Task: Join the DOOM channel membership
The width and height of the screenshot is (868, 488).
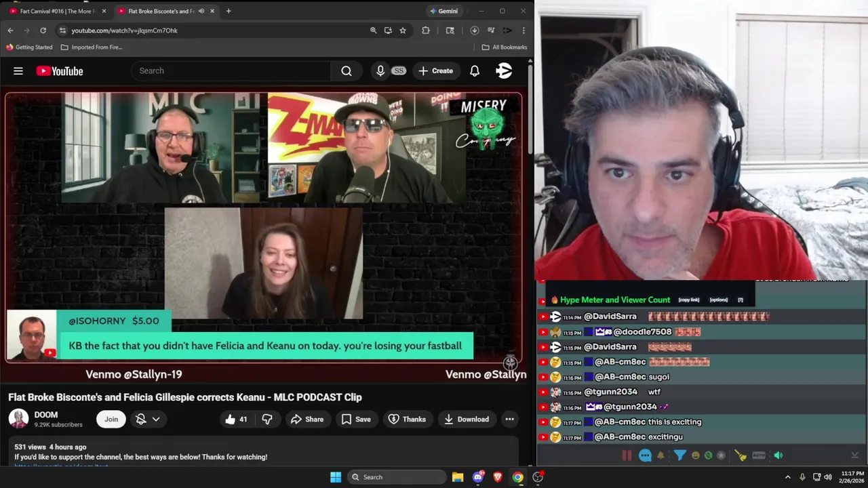Action: [111, 419]
